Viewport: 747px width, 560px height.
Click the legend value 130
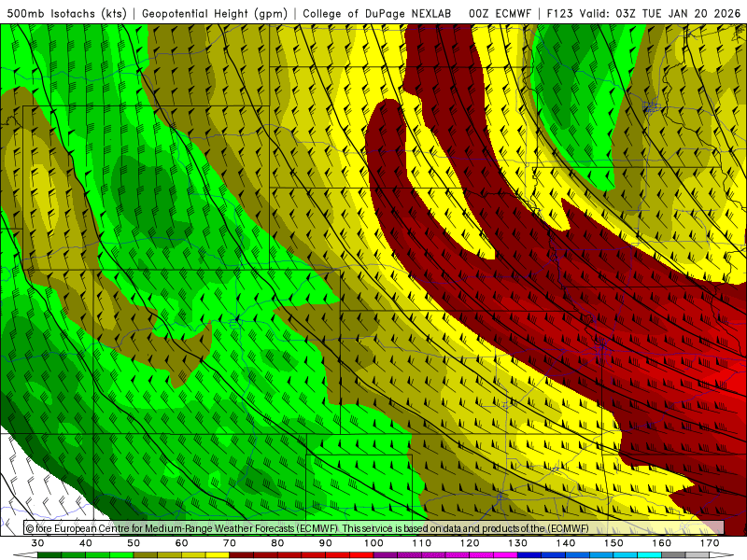[518, 543]
